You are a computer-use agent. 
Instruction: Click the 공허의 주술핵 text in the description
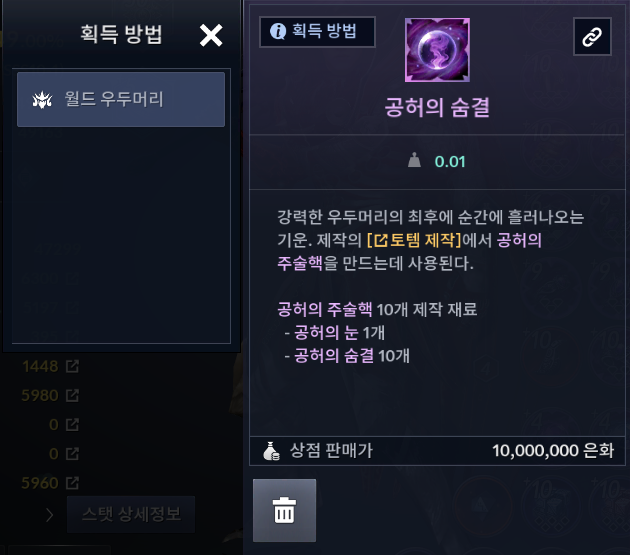(x=325, y=309)
